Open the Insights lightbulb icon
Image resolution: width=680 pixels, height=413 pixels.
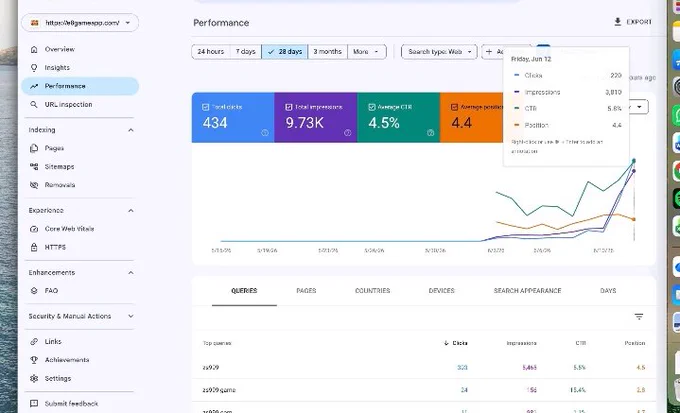coord(34,68)
